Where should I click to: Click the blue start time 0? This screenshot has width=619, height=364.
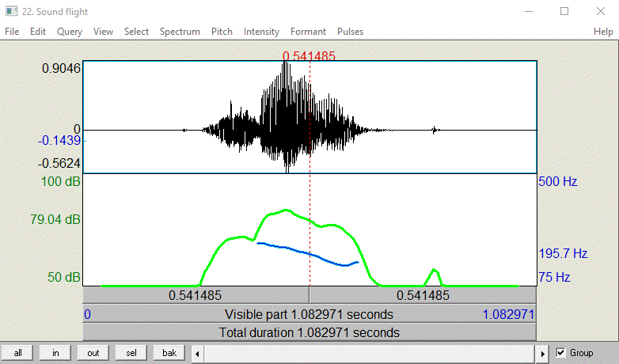click(x=87, y=315)
